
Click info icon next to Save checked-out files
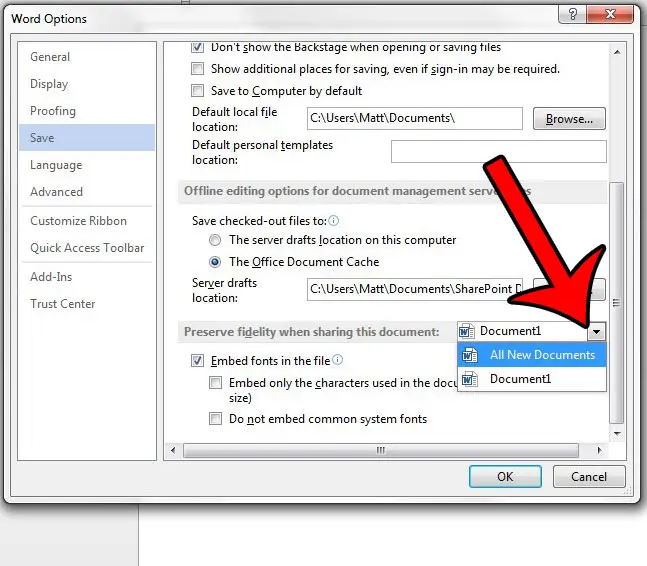coord(333,221)
